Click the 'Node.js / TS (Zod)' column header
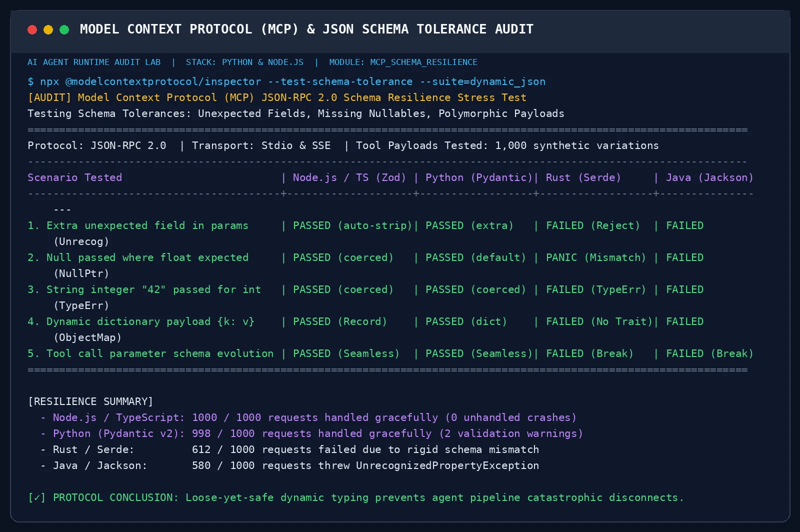Screen dimensions: 800x532 tap(349, 177)
